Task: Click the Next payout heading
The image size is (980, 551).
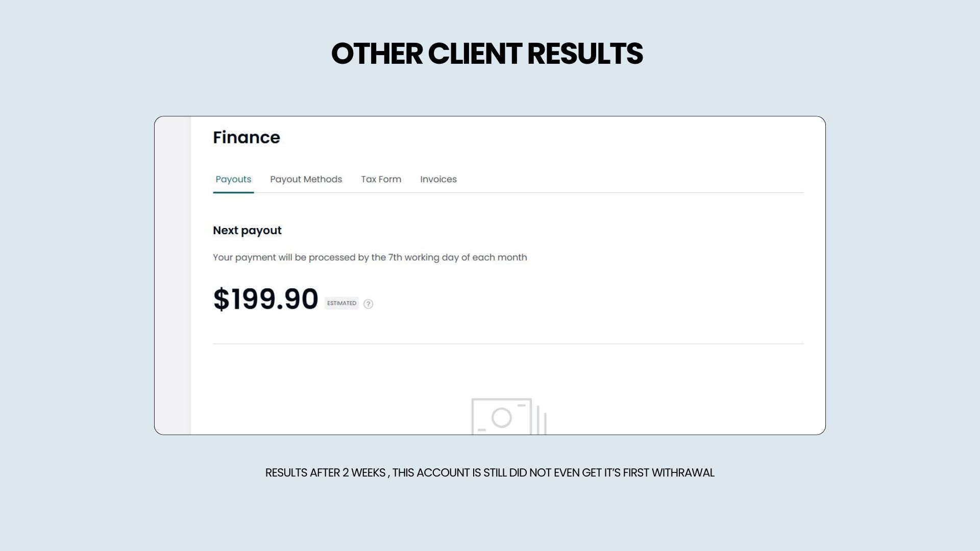Action: 247,231
